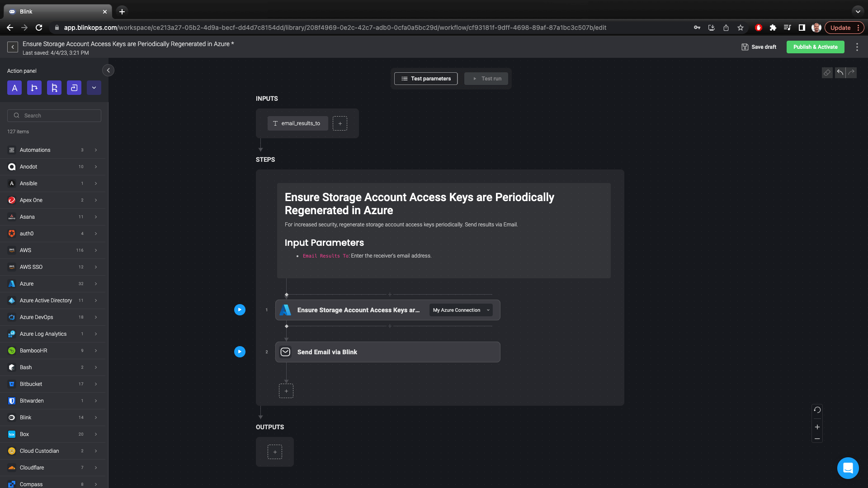Image resolution: width=868 pixels, height=488 pixels.
Task: Open the Test parameters panel
Action: coord(425,78)
